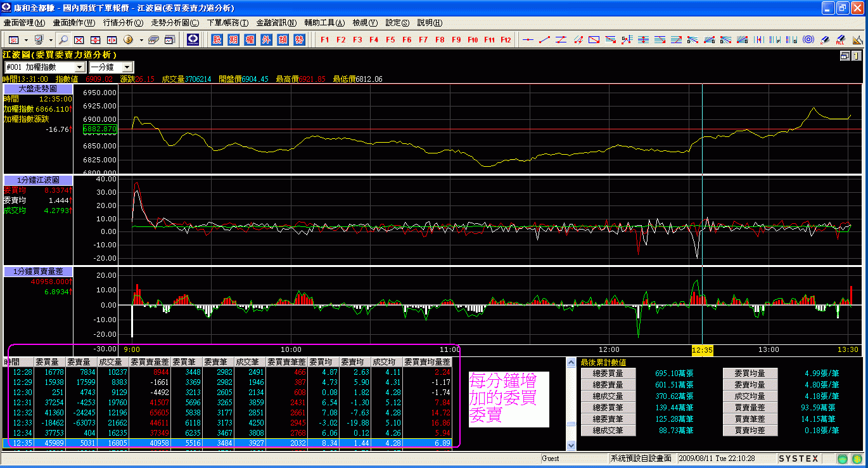Open the 行情分析(Q) menu
The image size is (868, 468).
tap(123, 23)
